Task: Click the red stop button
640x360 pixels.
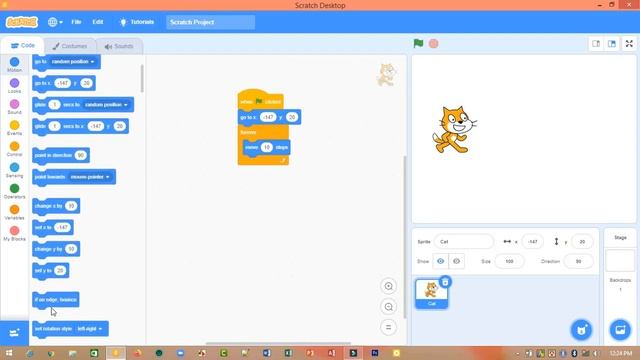Action: pyautogui.click(x=433, y=43)
